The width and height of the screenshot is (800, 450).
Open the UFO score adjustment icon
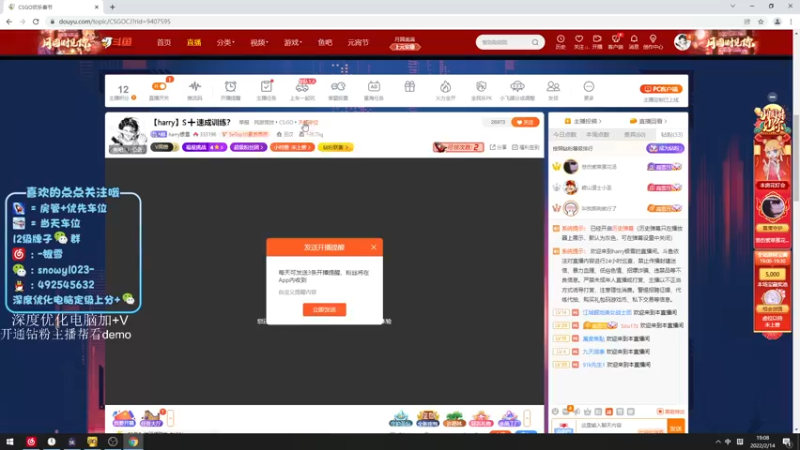(x=517, y=90)
